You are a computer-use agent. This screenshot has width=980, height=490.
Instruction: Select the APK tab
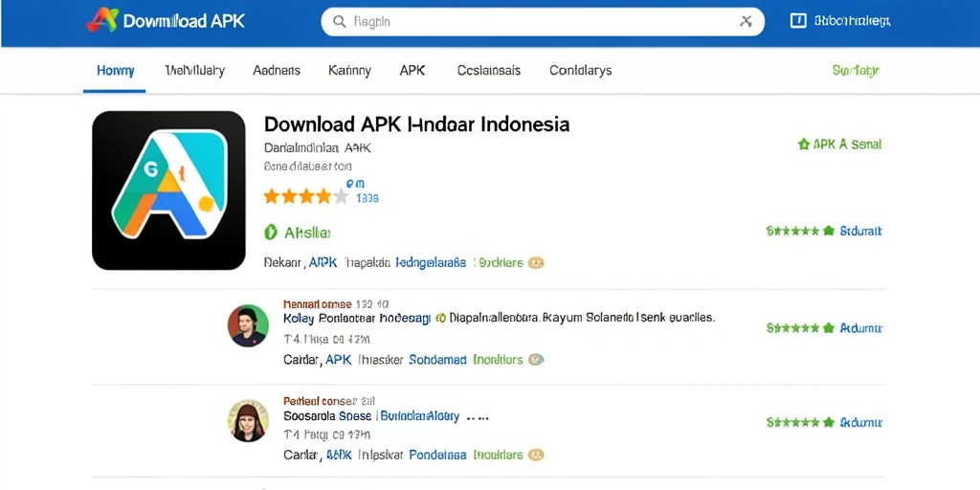[x=412, y=71]
